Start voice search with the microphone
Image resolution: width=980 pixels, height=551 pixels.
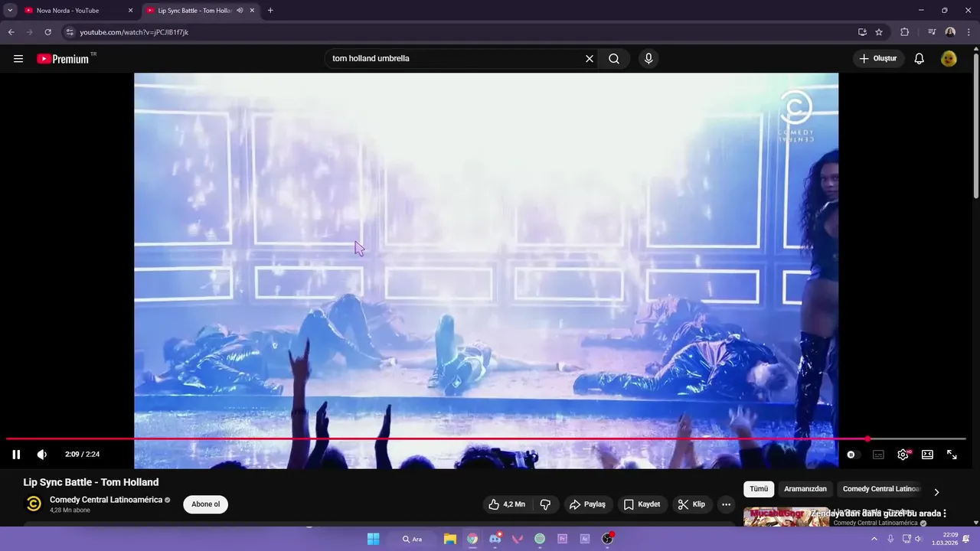(648, 59)
